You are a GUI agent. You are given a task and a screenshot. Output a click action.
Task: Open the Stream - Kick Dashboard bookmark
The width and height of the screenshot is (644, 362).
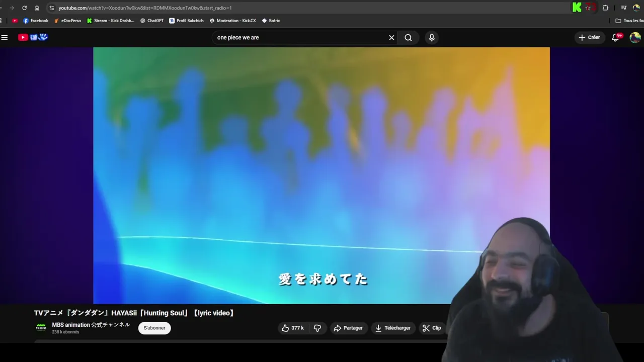[111, 21]
